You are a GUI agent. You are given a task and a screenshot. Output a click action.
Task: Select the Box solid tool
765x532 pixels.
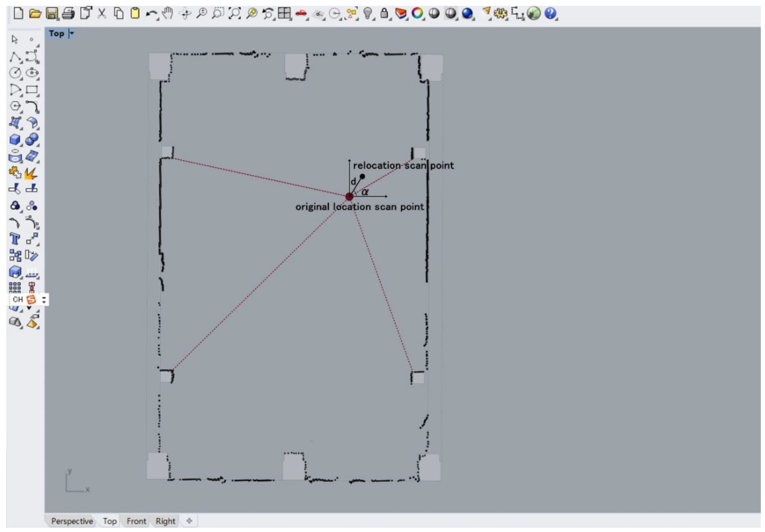pyautogui.click(x=15, y=139)
